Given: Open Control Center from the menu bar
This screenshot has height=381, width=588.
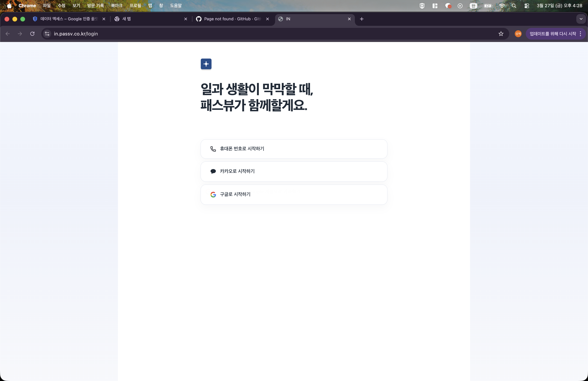Looking at the screenshot, I should (x=526, y=6).
